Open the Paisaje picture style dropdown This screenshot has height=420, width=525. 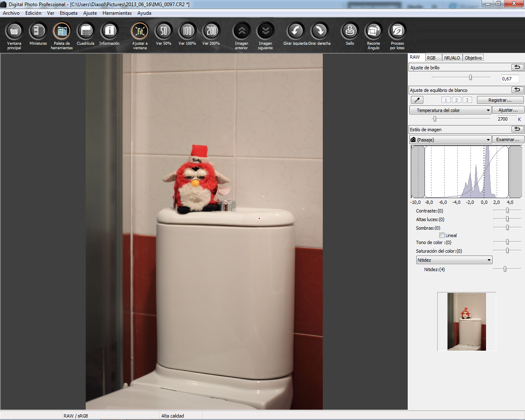pos(450,139)
